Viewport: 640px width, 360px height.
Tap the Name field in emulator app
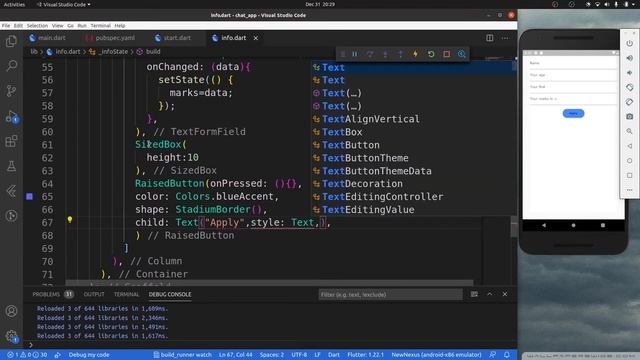[x=573, y=63]
